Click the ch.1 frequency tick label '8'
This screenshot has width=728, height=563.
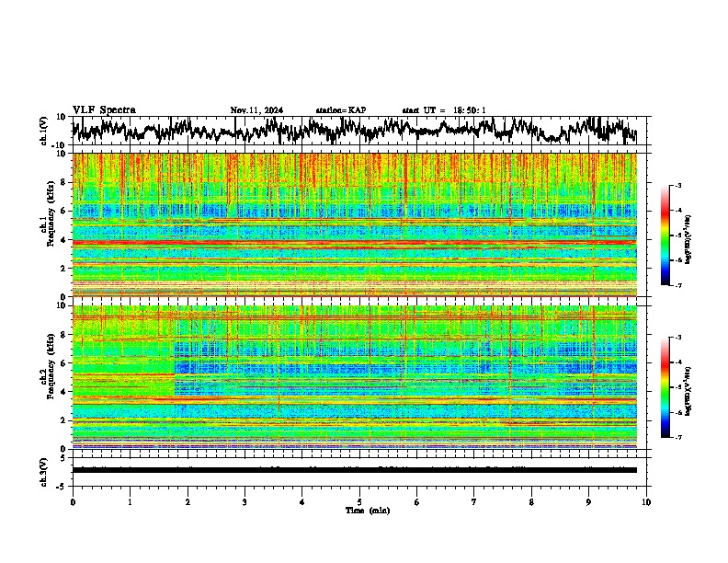click(65, 182)
